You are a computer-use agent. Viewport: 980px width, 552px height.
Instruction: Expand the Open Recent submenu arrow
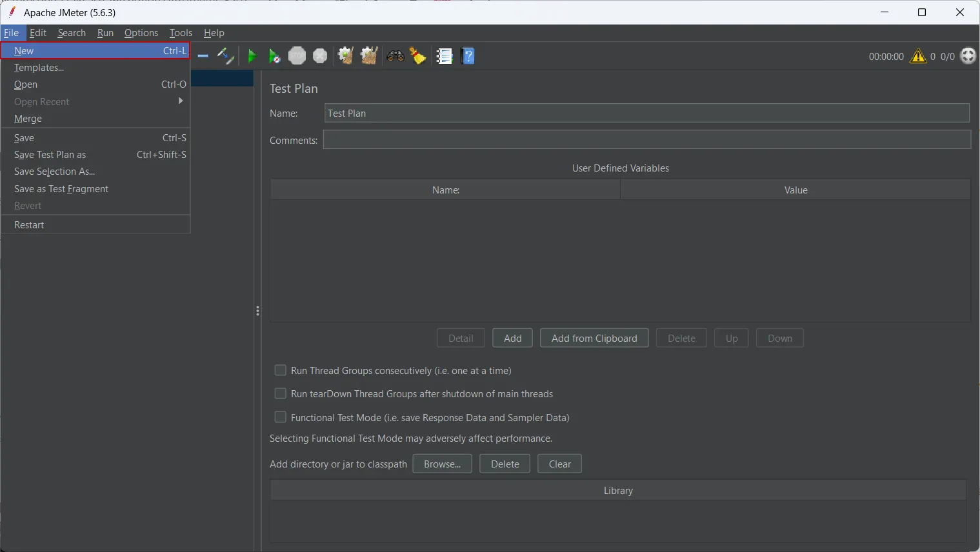(x=181, y=101)
